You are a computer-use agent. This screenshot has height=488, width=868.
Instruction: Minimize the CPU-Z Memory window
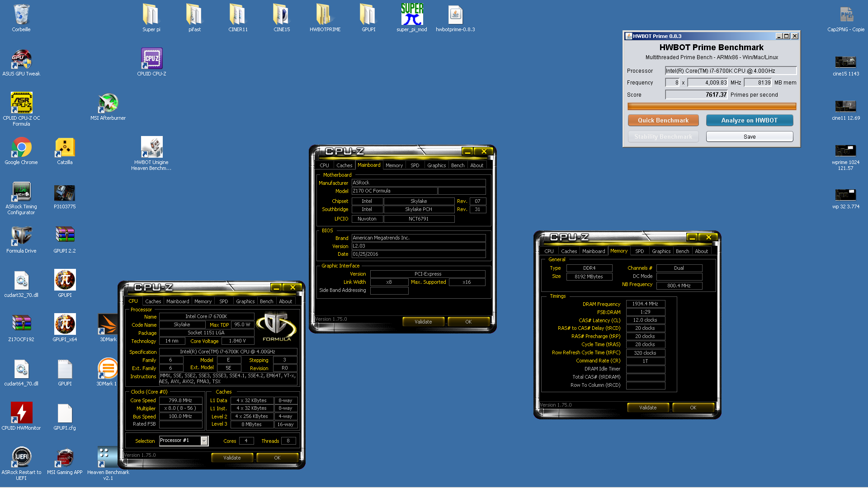pyautogui.click(x=692, y=237)
